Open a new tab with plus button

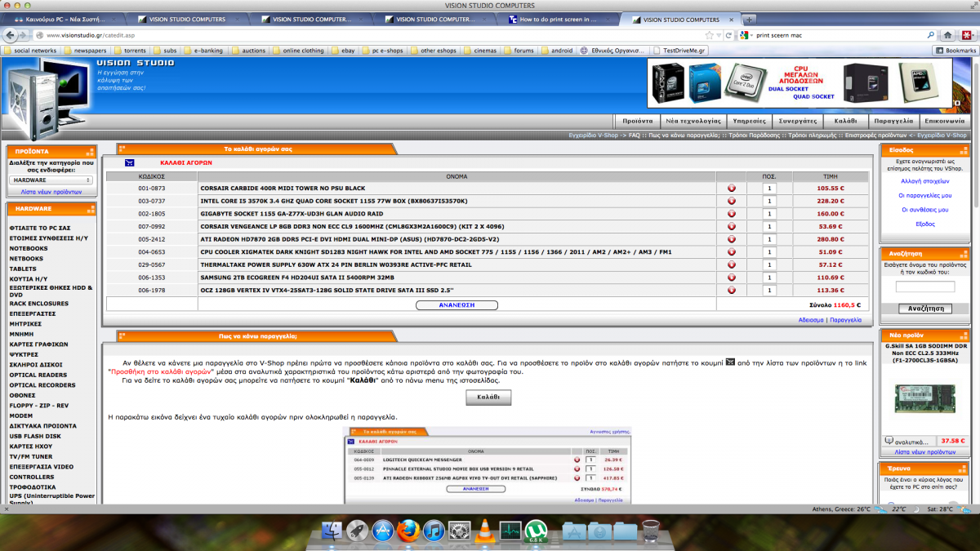749,20
